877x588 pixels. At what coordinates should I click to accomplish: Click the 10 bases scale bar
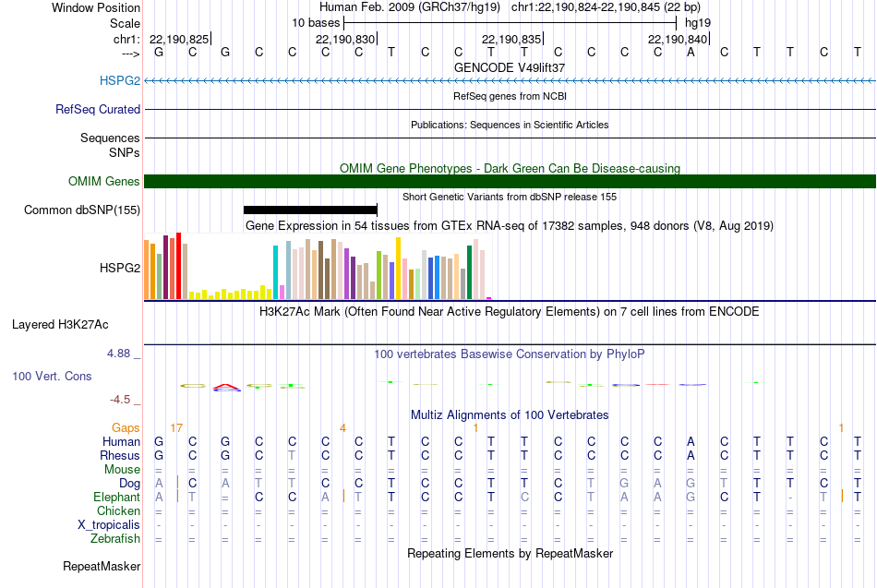[510, 21]
